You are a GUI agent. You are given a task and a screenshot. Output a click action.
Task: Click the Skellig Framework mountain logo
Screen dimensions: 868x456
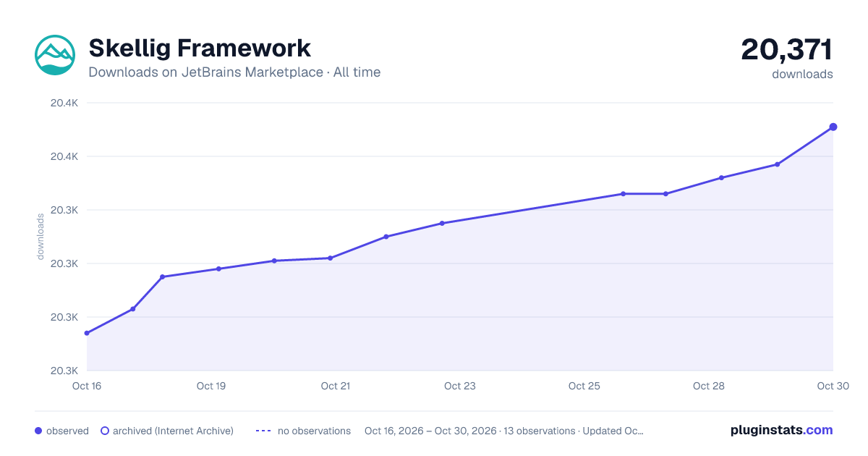55,55
